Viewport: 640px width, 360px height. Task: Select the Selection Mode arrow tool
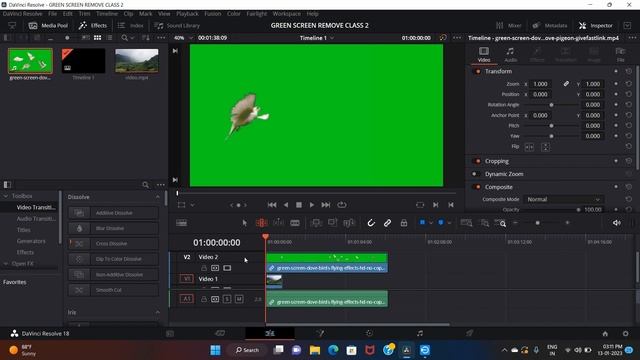point(244,223)
